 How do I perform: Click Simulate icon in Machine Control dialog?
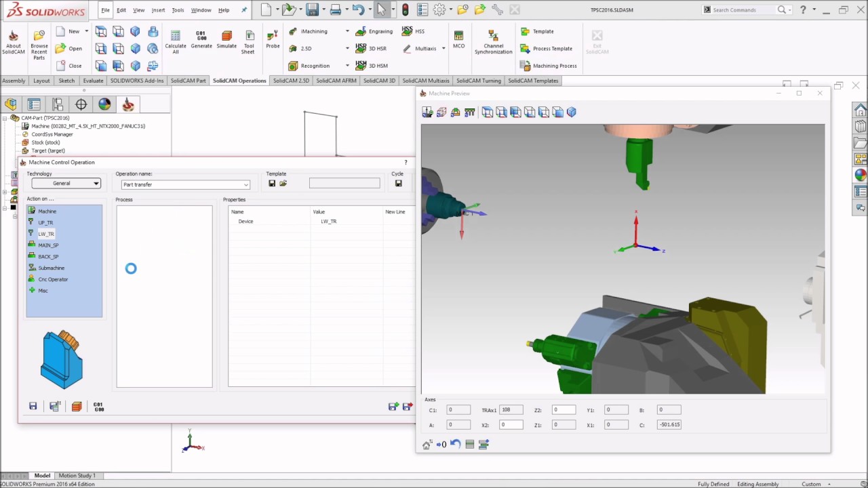click(77, 406)
